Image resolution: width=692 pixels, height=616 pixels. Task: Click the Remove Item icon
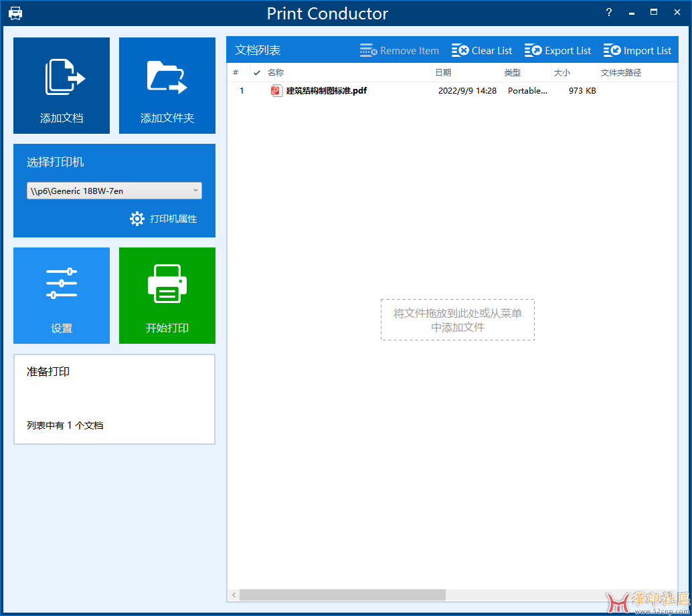pyautogui.click(x=369, y=50)
